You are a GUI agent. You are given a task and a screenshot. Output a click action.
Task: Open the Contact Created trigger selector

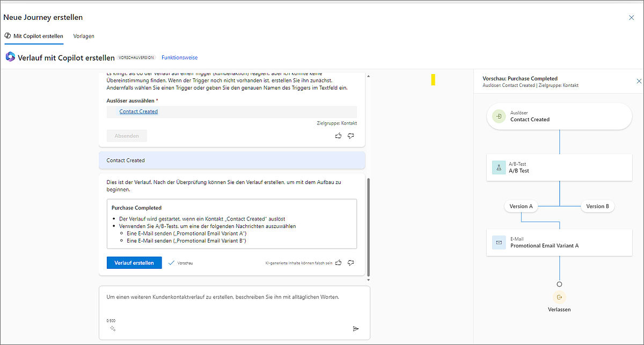tap(138, 112)
